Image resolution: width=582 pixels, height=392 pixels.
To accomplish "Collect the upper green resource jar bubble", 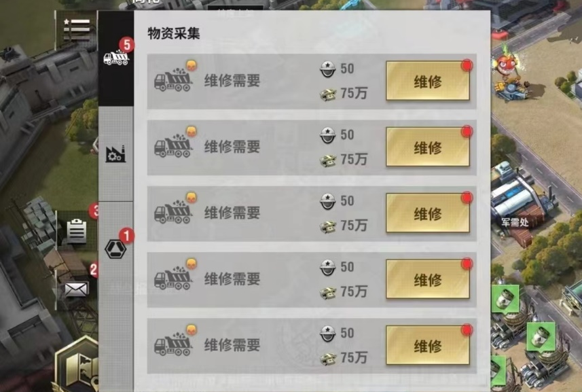I will [x=505, y=298].
